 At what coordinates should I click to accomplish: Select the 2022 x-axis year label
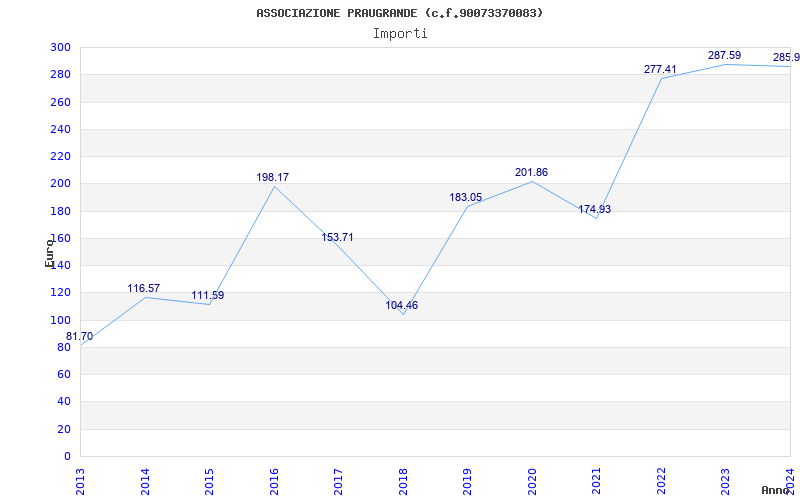[x=661, y=482]
